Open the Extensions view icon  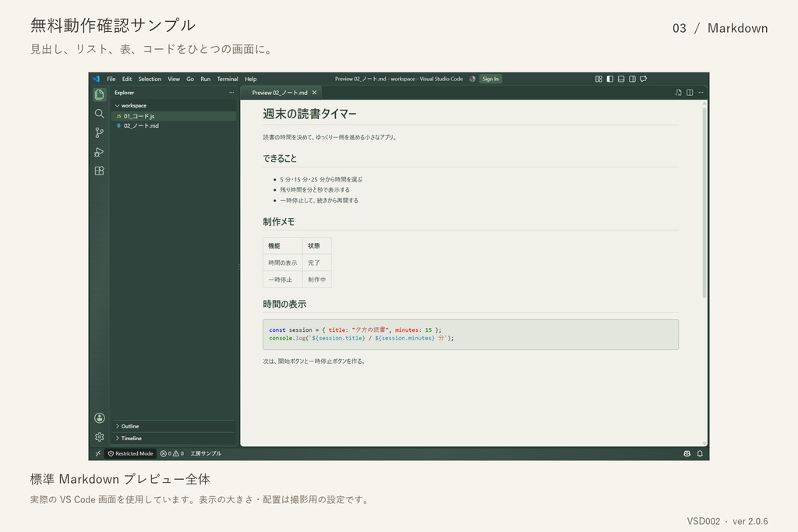tap(99, 171)
